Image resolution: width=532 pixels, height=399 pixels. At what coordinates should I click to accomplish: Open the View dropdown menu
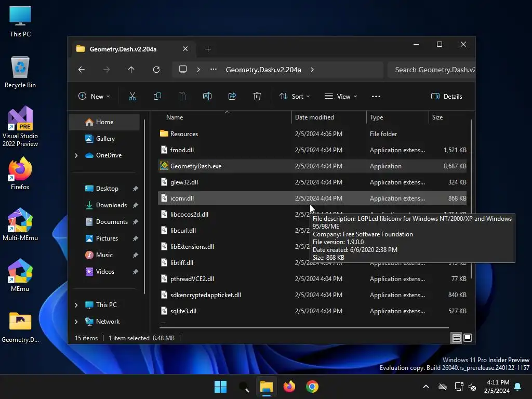pyautogui.click(x=341, y=96)
